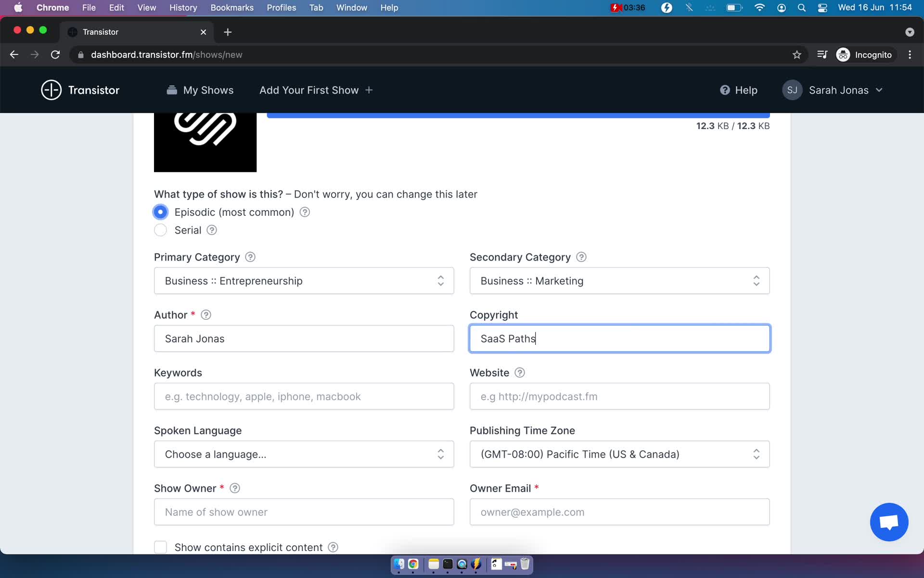
Task: Click the Owner Email input field
Action: [619, 512]
